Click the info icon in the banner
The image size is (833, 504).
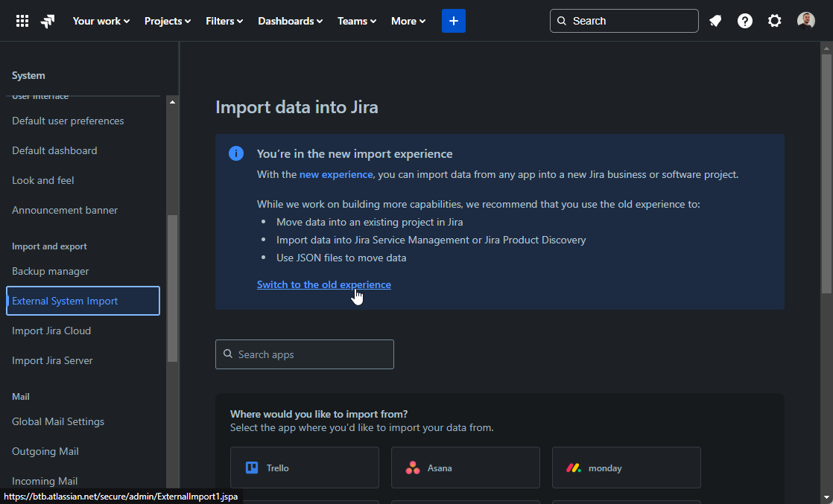point(236,153)
